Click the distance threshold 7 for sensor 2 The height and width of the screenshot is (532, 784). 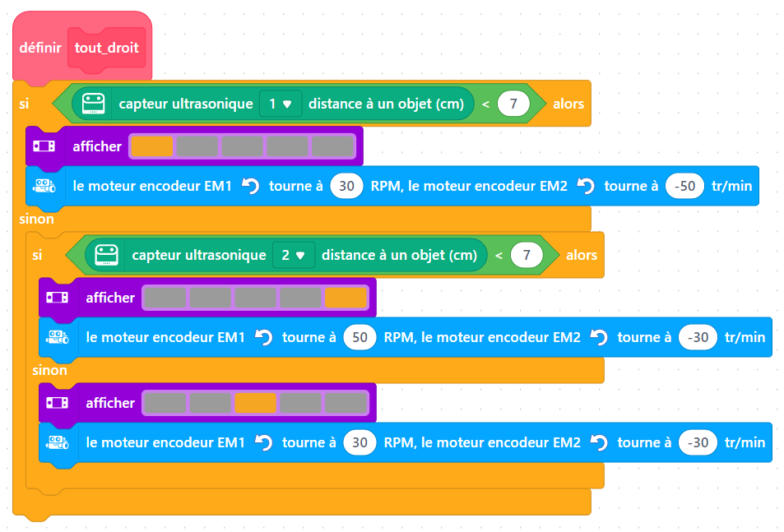tap(527, 255)
